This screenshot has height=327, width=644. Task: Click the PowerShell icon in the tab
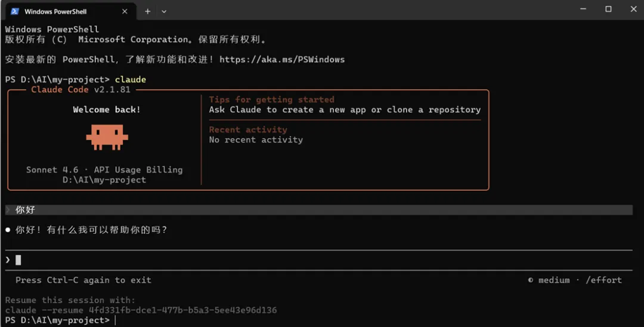tap(14, 11)
